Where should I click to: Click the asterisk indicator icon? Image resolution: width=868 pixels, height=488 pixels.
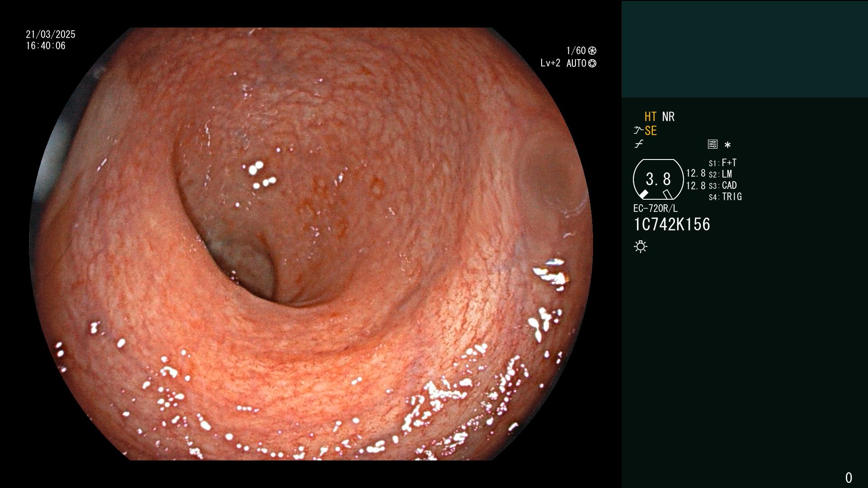[x=727, y=145]
